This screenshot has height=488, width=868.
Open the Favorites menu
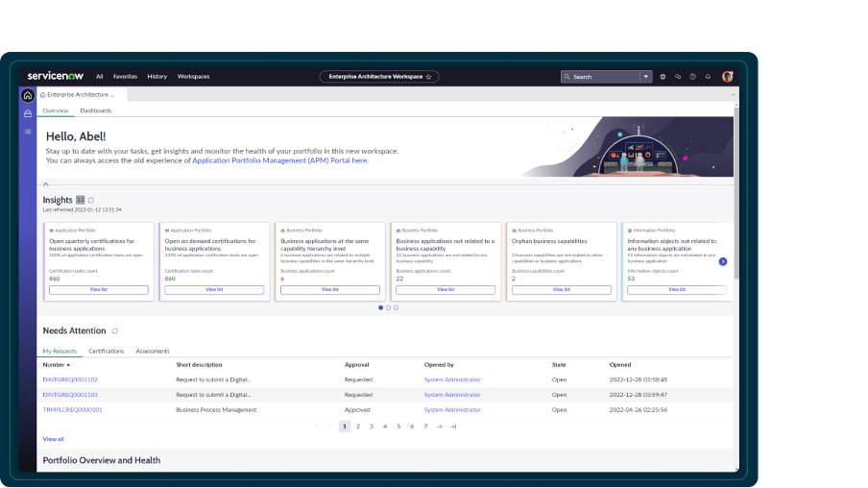125,77
